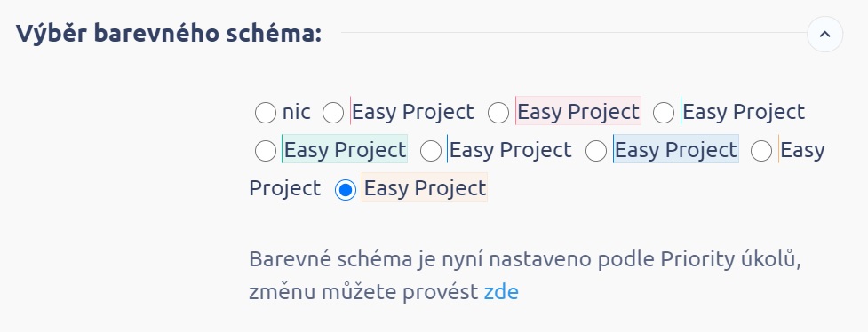Click the blue-filled Easy Project swatch label
868x332 pixels.
tap(675, 149)
